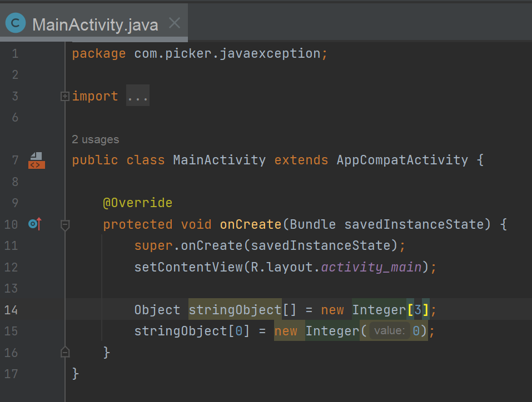Close the MainActivity.java tab
532x402 pixels.
175,23
